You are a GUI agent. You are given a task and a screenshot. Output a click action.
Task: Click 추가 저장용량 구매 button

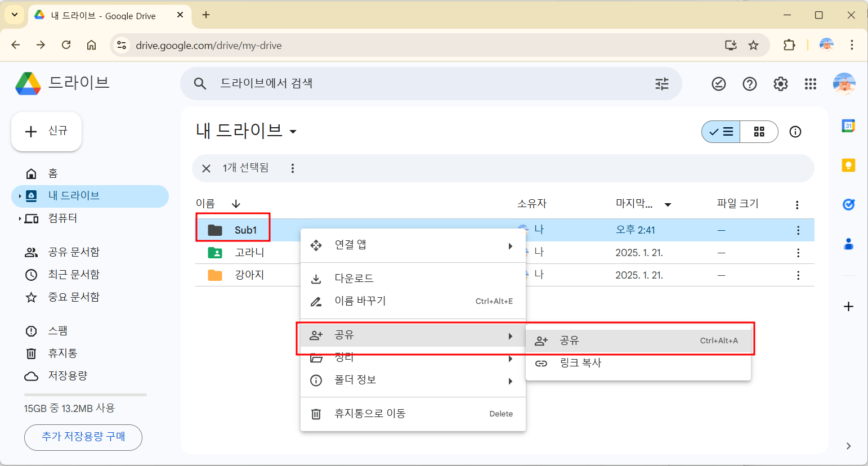tap(83, 437)
